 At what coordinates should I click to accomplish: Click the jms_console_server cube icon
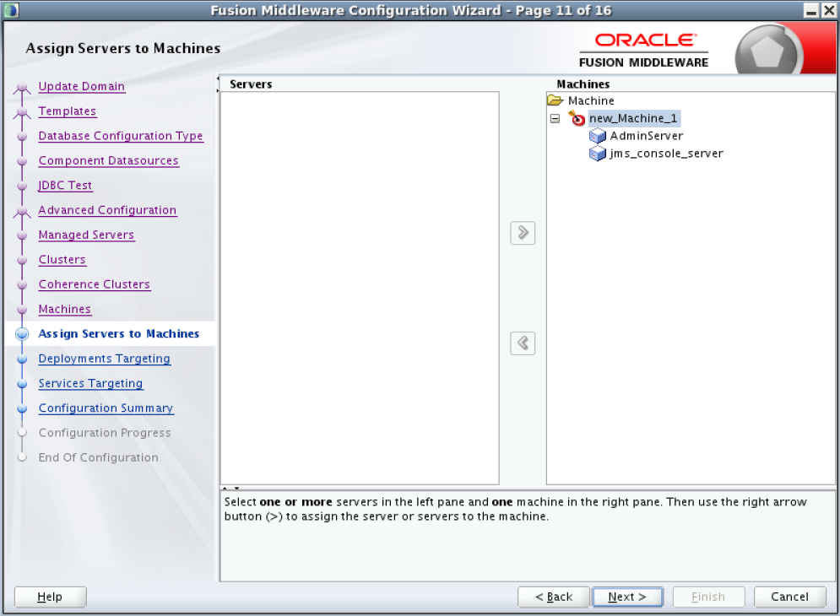point(598,154)
